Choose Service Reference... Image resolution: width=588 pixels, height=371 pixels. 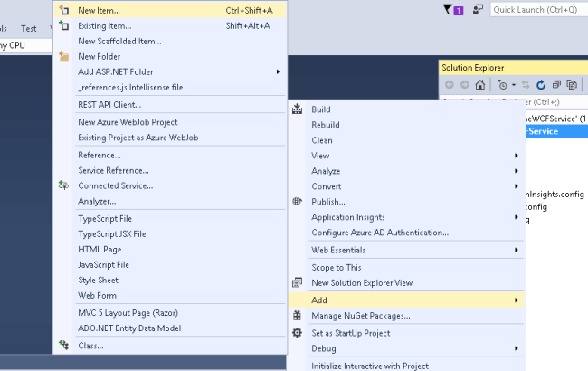[x=170, y=170]
